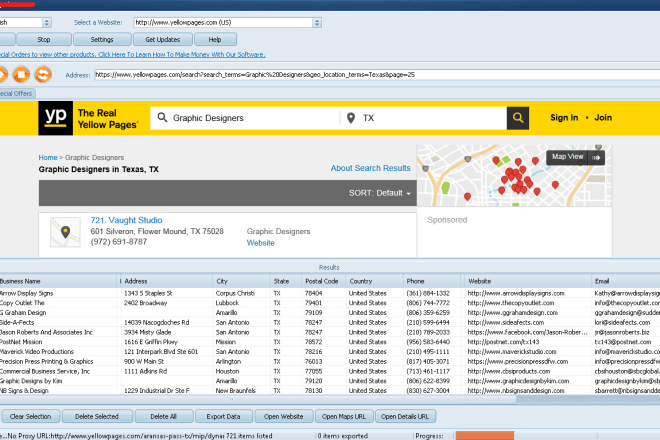Sort by Business Name column header
Viewport: 660px width, 440px height.
tap(58, 281)
